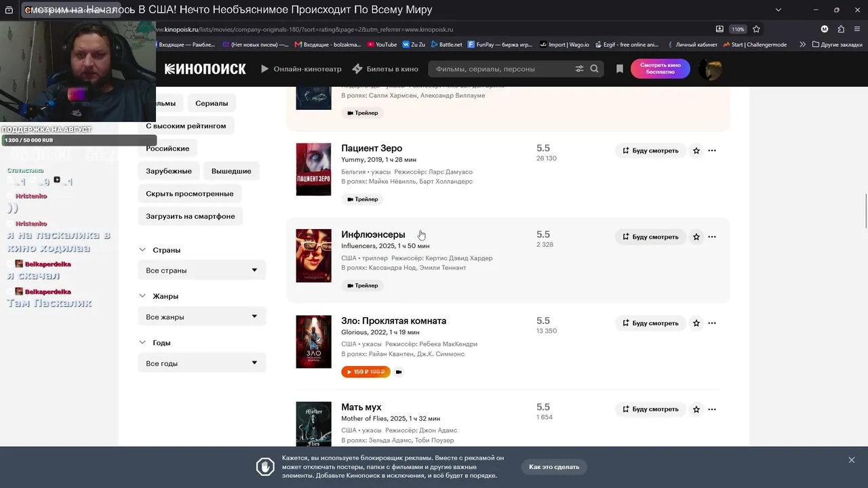868x488 pixels.
Task: Rate Зло: Проклятая комната with the star
Action: (696, 323)
